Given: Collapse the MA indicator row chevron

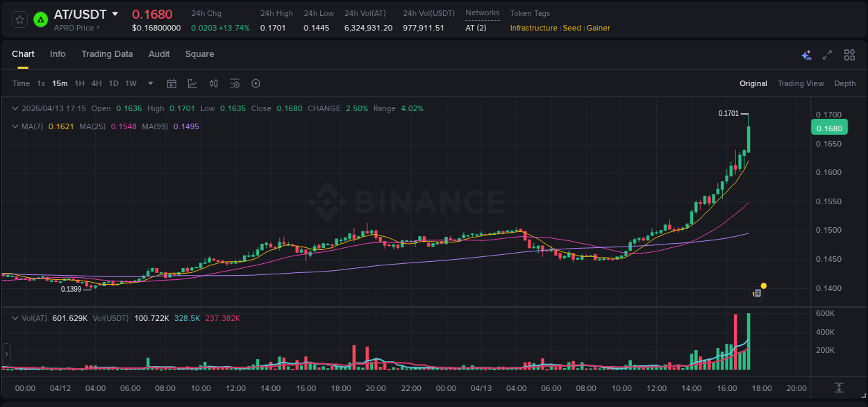Looking at the screenshot, I should pyautogui.click(x=15, y=126).
